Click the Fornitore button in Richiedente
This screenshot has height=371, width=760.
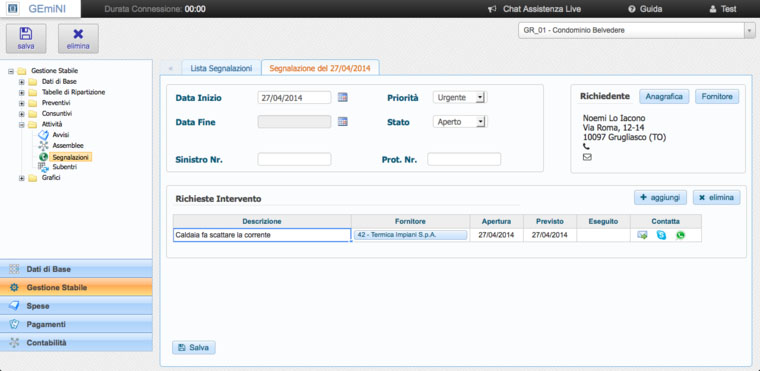point(717,97)
